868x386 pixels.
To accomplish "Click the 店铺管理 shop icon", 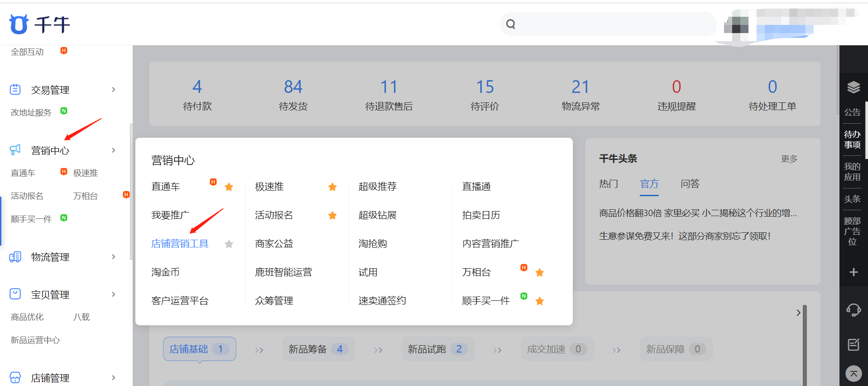I will 15,377.
